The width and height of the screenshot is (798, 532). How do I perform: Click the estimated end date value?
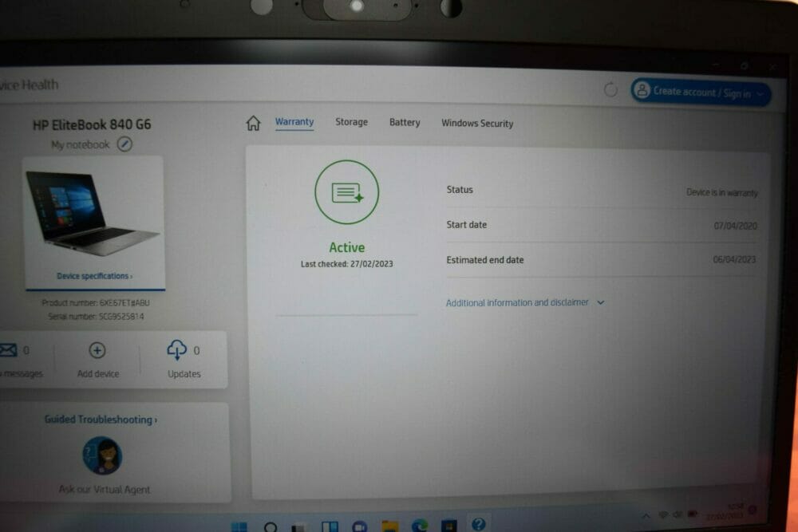[x=734, y=259]
